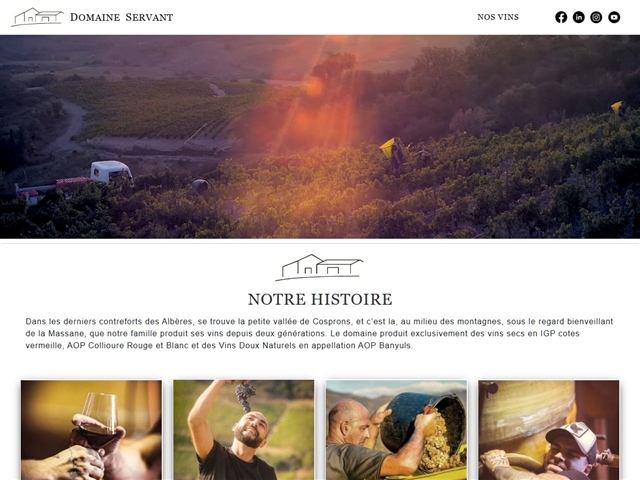This screenshot has height=480, width=640.
Task: Open the YouTube social icon
Action: click(x=614, y=17)
